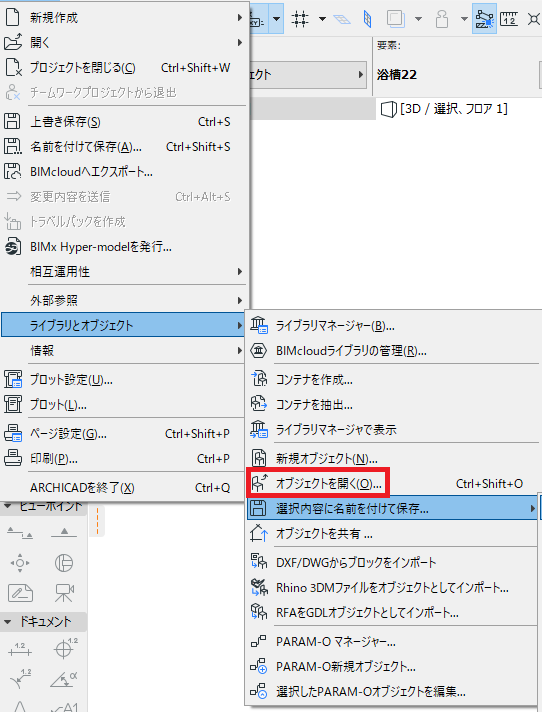Open プロット設定(U)... dialog

click(x=123, y=379)
